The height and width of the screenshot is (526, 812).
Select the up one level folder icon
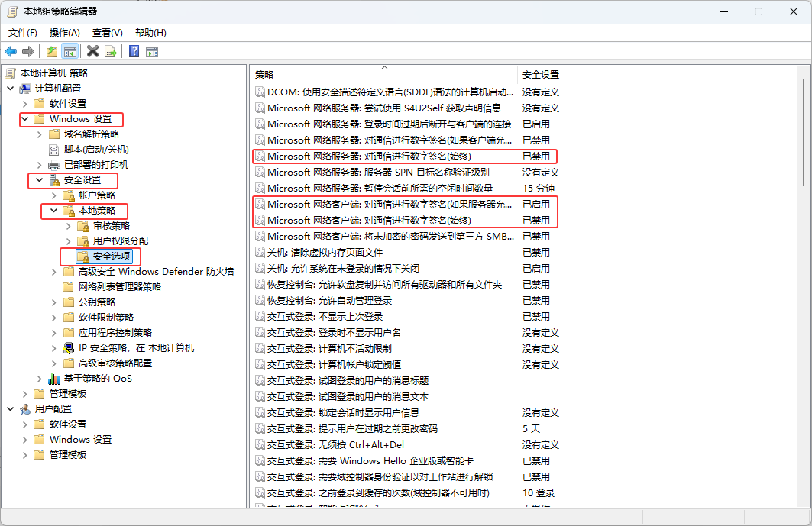click(x=50, y=51)
